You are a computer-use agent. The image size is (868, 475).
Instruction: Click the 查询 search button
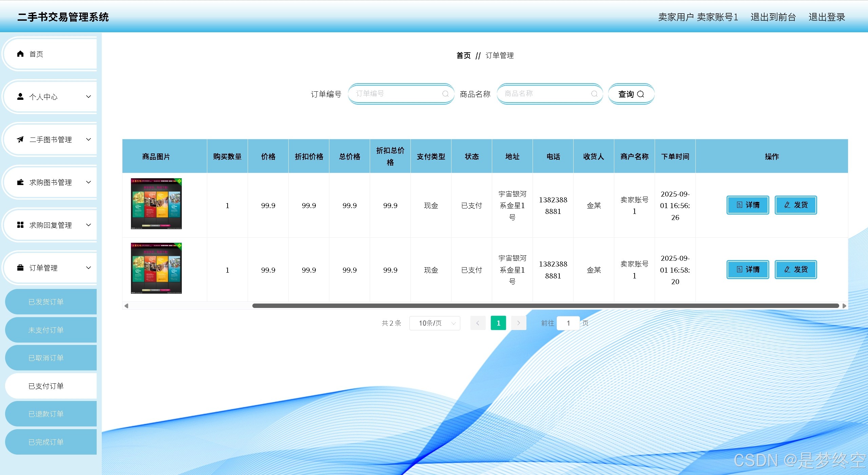[631, 94]
